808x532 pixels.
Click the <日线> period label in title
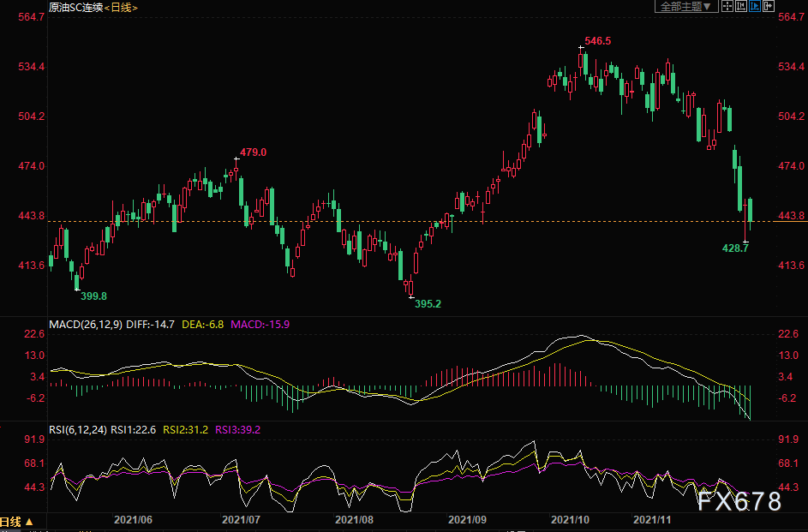tap(121, 7)
